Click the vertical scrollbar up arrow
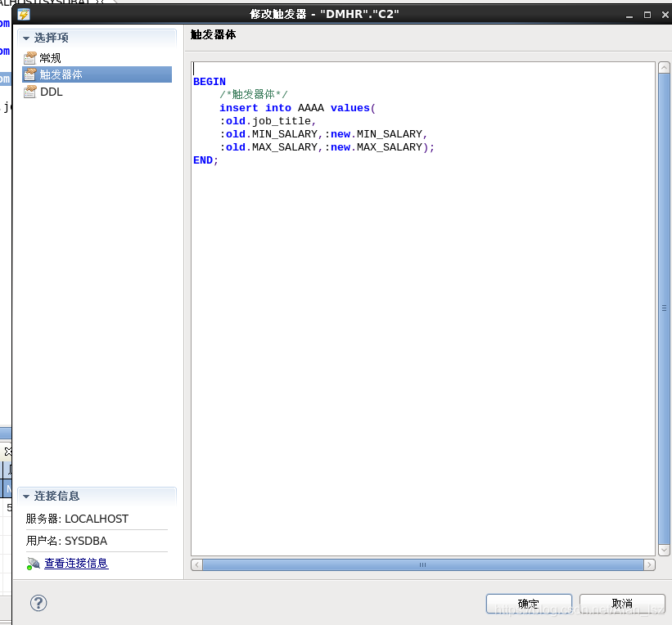 pyautogui.click(x=664, y=68)
